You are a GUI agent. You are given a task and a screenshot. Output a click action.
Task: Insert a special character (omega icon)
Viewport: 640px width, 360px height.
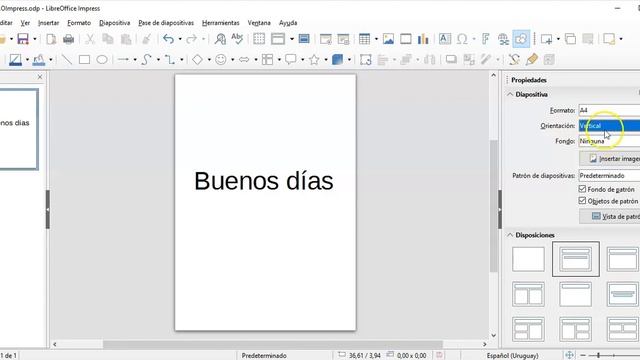click(x=462, y=39)
